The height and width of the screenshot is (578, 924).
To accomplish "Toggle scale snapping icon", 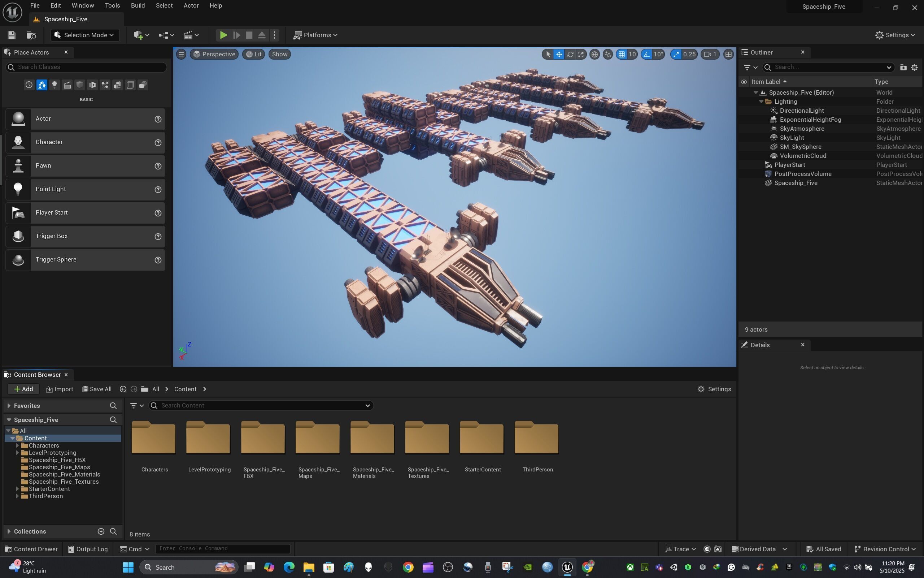I will (676, 54).
